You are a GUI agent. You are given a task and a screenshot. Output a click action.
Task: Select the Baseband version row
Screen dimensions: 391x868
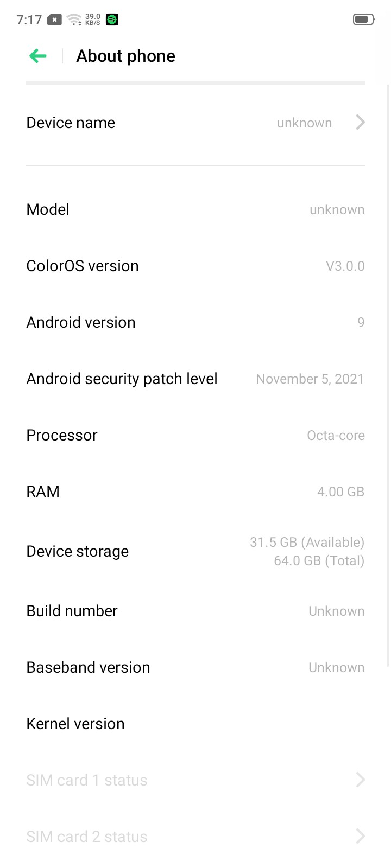click(x=195, y=668)
